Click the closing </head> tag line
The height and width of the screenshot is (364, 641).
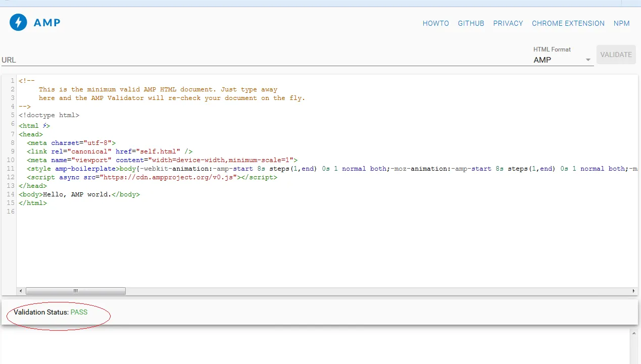pyautogui.click(x=33, y=186)
